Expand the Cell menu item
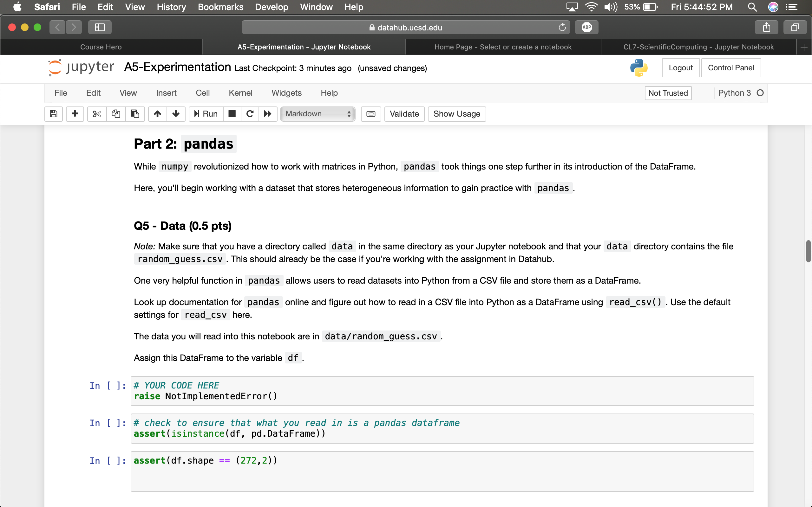812x507 pixels. [x=202, y=92]
